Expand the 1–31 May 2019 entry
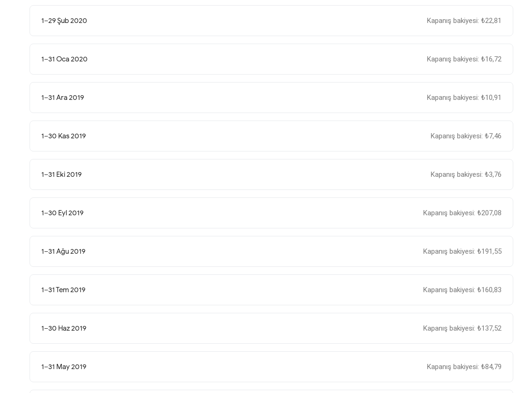The width and height of the screenshot is (532, 393). [x=271, y=367]
